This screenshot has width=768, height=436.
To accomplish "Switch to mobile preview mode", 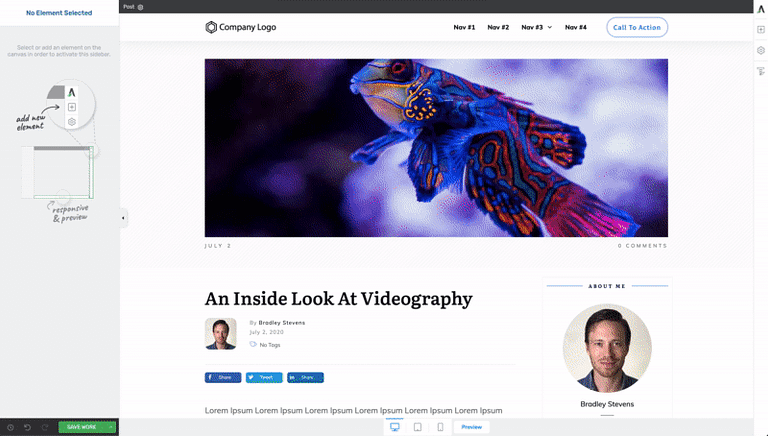I will (x=440, y=427).
